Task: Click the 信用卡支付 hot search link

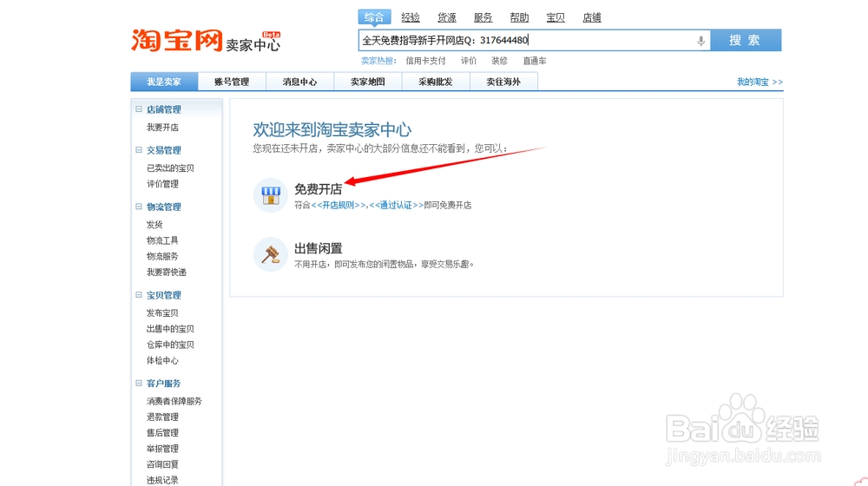Action: (x=425, y=61)
